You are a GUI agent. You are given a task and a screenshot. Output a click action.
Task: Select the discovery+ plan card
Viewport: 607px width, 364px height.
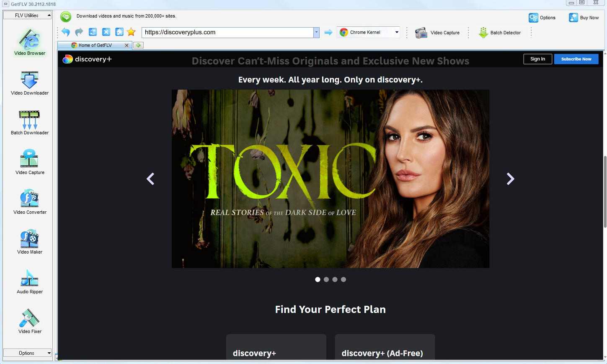click(276, 347)
